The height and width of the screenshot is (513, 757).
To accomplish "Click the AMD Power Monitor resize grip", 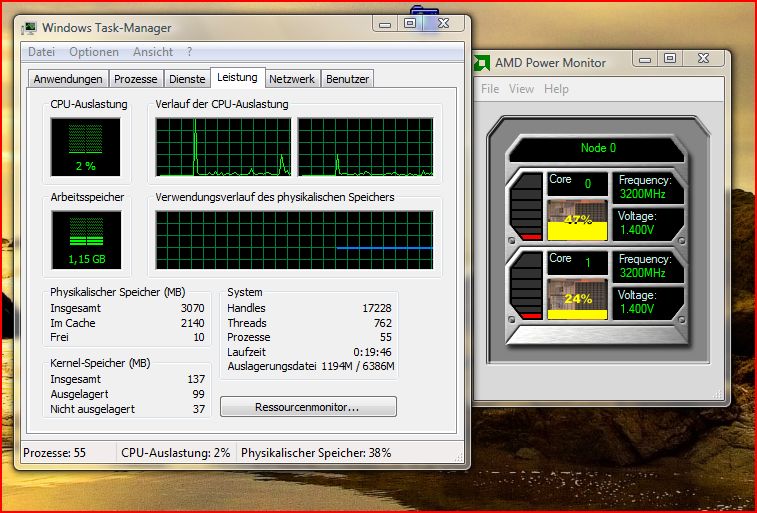I will coord(718,394).
